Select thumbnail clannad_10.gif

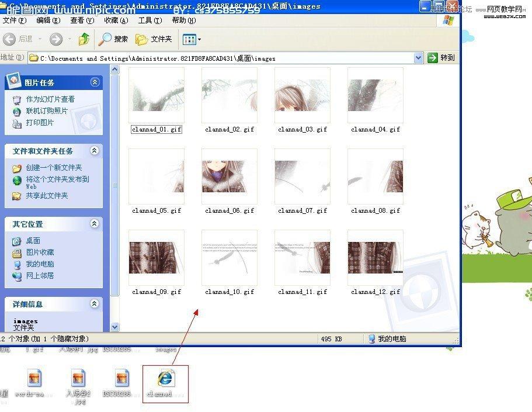point(230,258)
